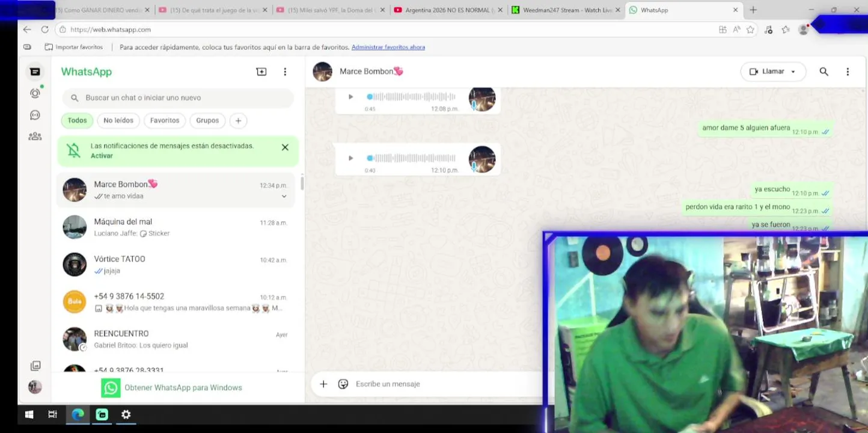Click the web.whatsapp.com address bar
Screen dimensions: 868x433
click(110, 29)
